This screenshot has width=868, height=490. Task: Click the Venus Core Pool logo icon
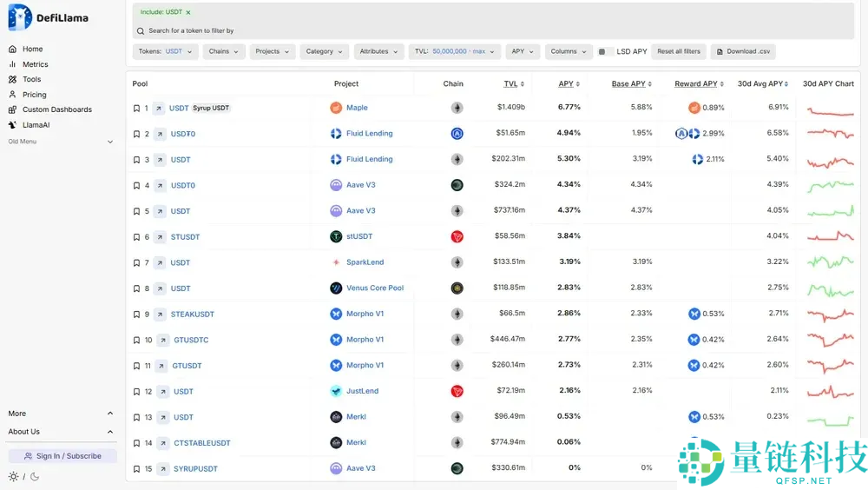tap(336, 288)
